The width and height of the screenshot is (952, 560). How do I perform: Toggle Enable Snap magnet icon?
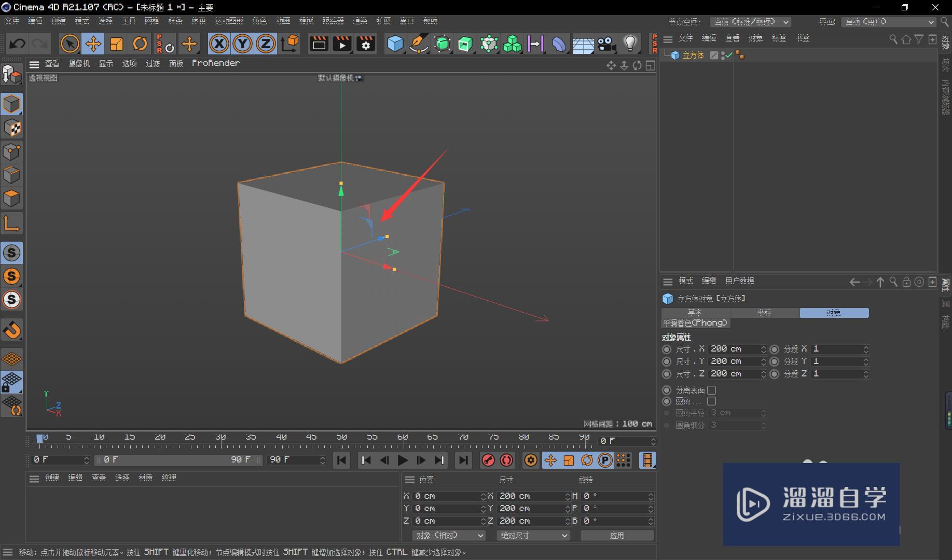[x=11, y=330]
